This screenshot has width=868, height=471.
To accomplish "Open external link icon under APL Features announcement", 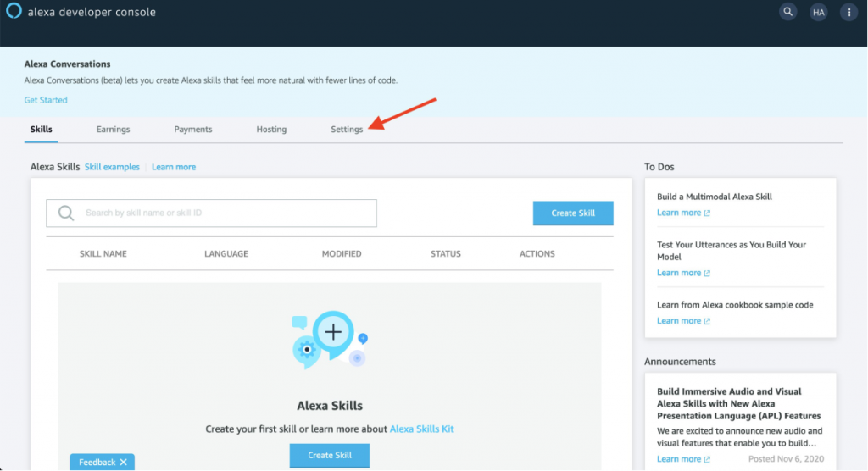I will (x=707, y=459).
